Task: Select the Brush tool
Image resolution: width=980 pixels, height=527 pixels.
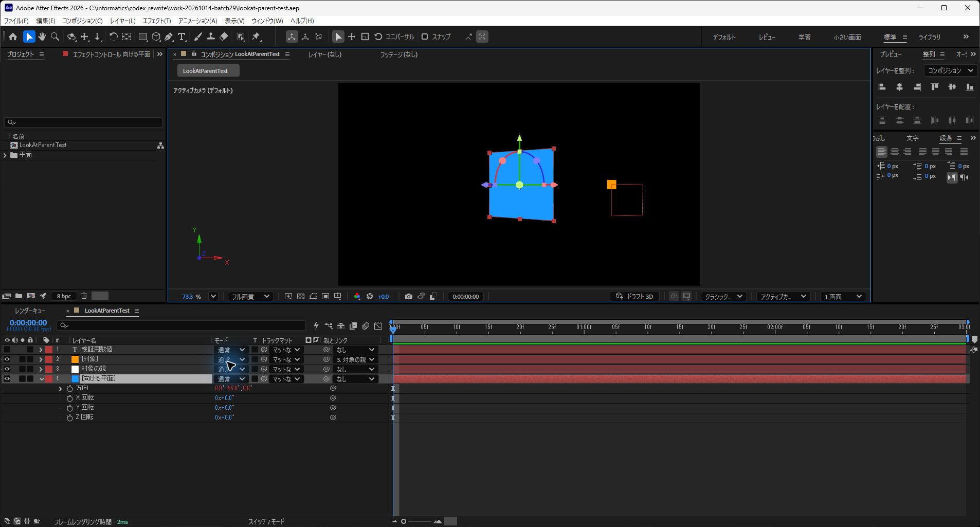Action: point(198,37)
